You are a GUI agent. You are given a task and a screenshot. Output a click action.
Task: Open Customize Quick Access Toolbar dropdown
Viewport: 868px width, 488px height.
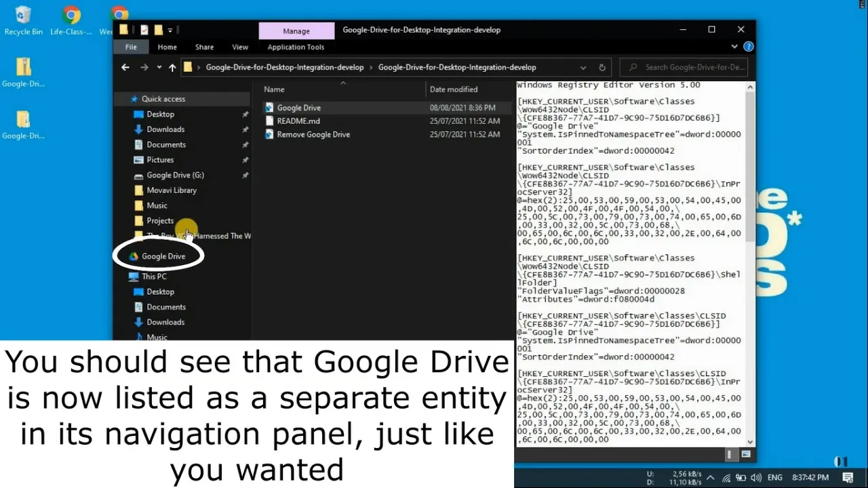tap(170, 30)
